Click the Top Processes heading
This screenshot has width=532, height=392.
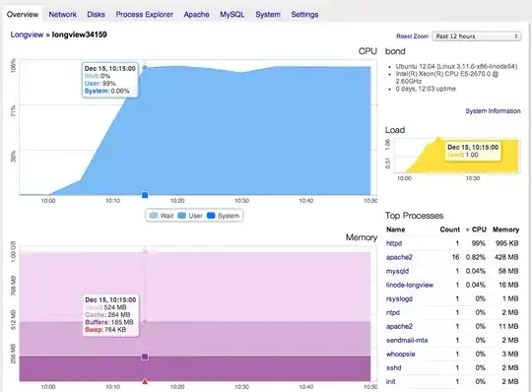pos(414,216)
